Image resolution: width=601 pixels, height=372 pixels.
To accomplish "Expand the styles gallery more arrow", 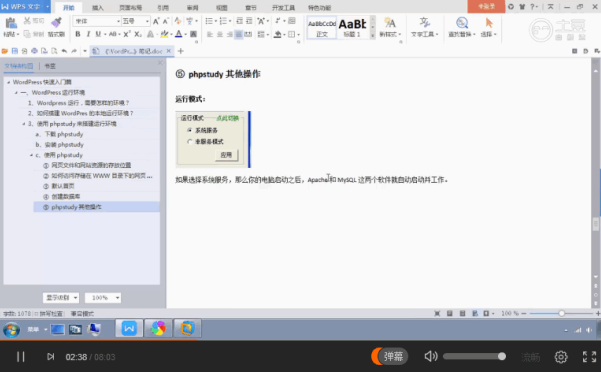I will coord(373,36).
